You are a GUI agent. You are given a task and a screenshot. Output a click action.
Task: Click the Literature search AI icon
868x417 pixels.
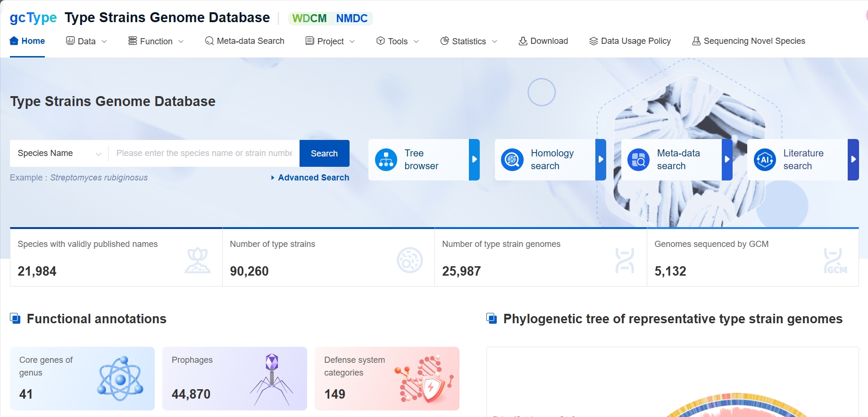[x=765, y=160]
